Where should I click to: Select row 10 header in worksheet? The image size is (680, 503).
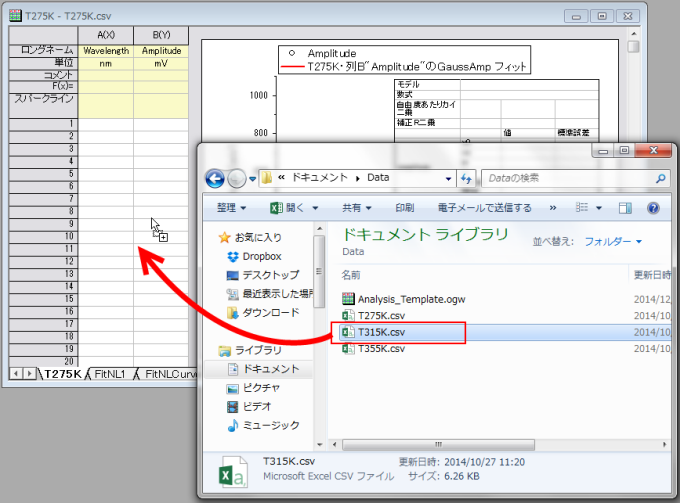tap(43, 236)
